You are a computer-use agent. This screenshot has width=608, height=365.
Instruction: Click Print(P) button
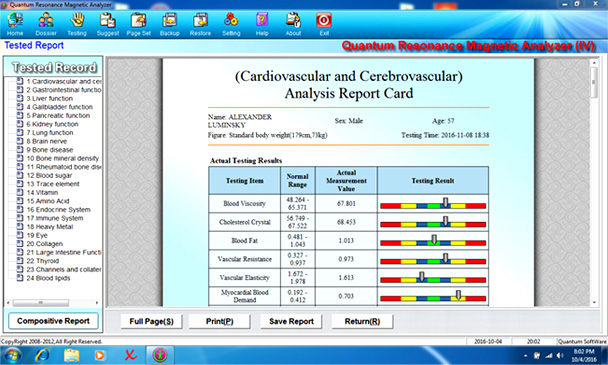(x=219, y=322)
